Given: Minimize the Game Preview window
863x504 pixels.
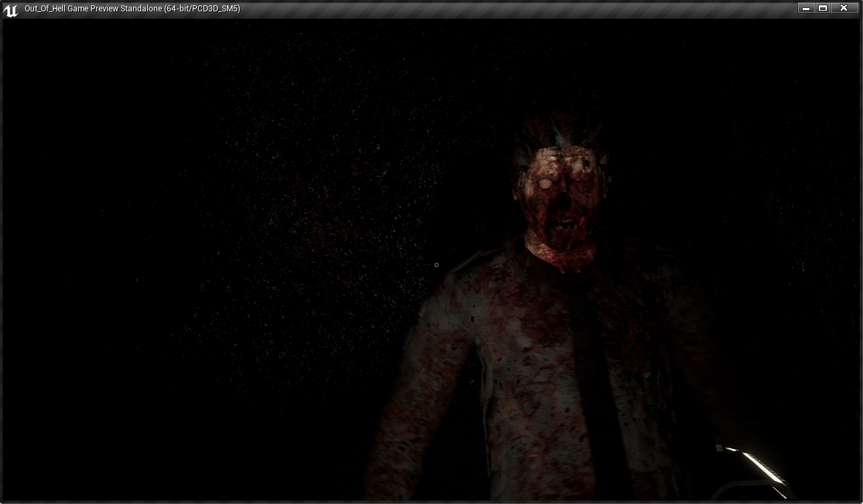Looking at the screenshot, I should [805, 8].
